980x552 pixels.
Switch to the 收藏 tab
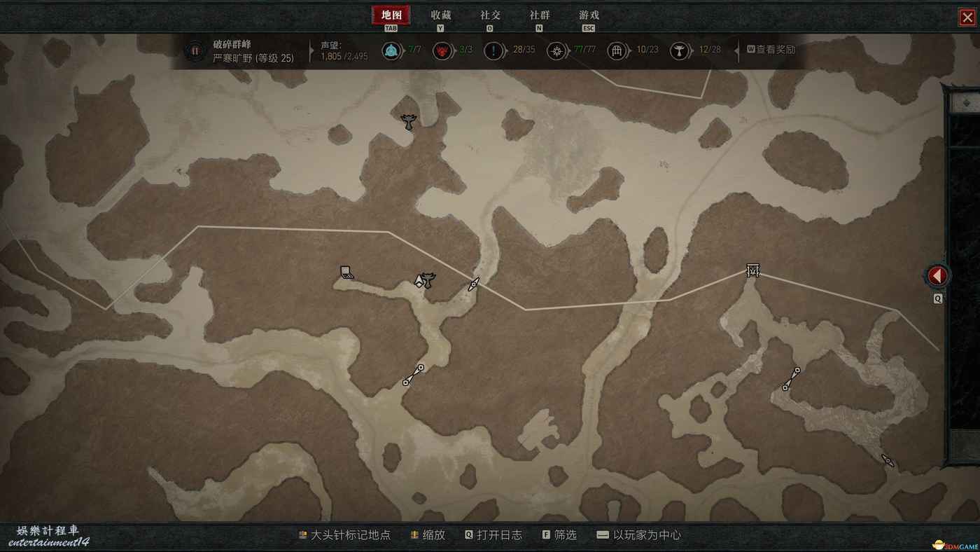click(x=441, y=15)
